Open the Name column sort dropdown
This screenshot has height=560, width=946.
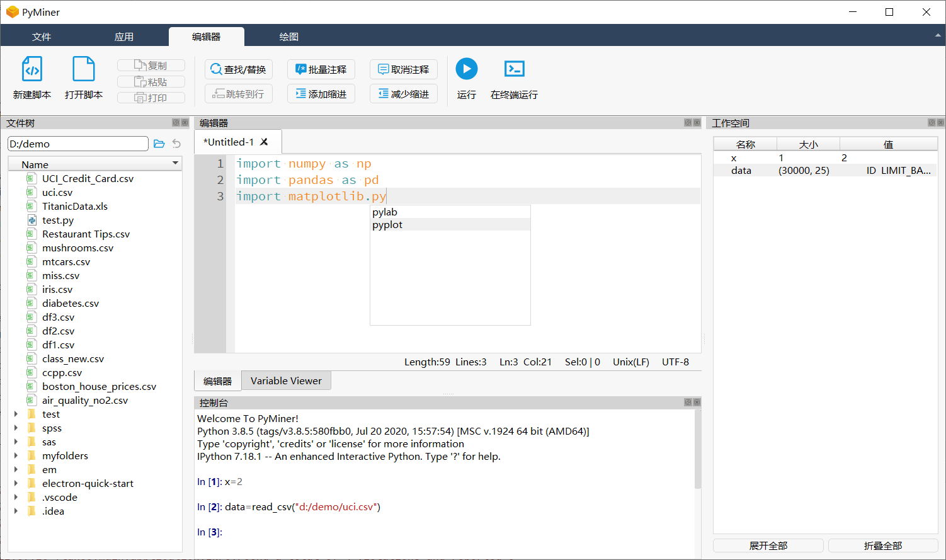[175, 163]
